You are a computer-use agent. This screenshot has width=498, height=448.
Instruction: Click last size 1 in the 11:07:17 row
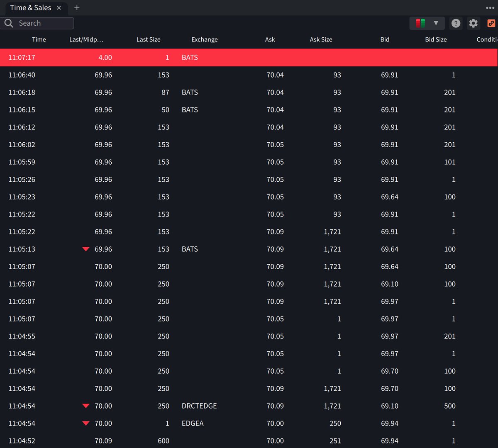click(x=167, y=58)
